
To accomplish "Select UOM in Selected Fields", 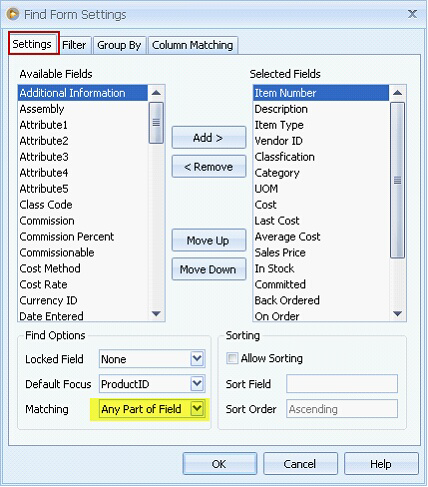I will [321, 189].
